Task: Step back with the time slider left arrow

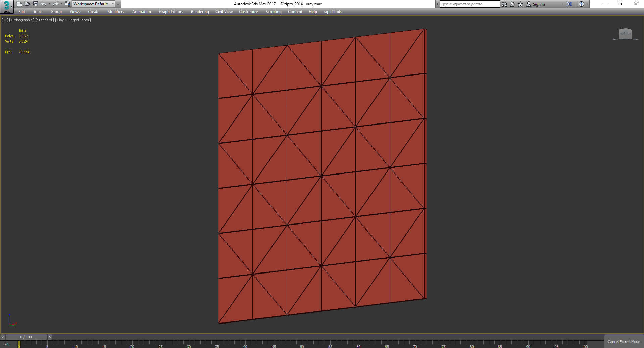Action: 3,337
